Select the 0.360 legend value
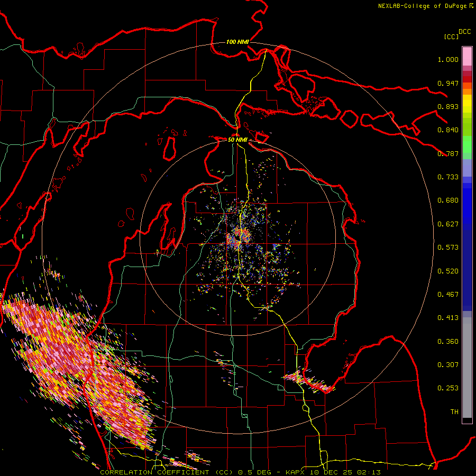Viewport: 476px width, 476px height. coord(448,342)
